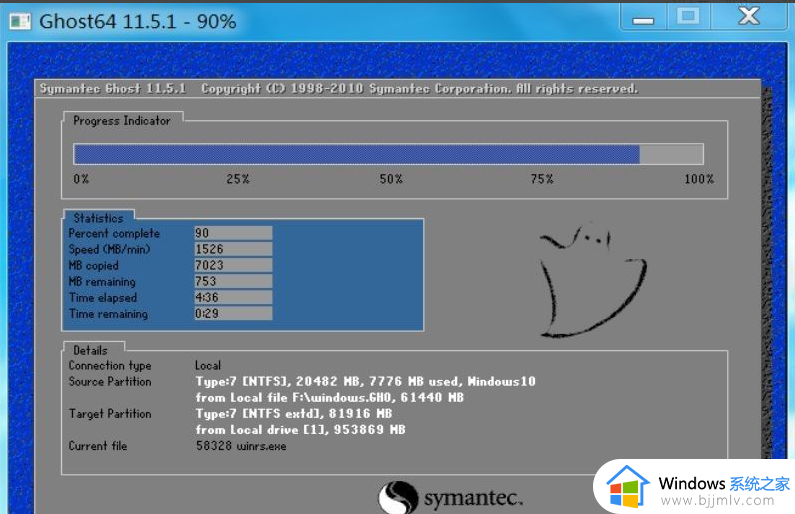
Task: Click the Current file label
Action: [x=98, y=446]
